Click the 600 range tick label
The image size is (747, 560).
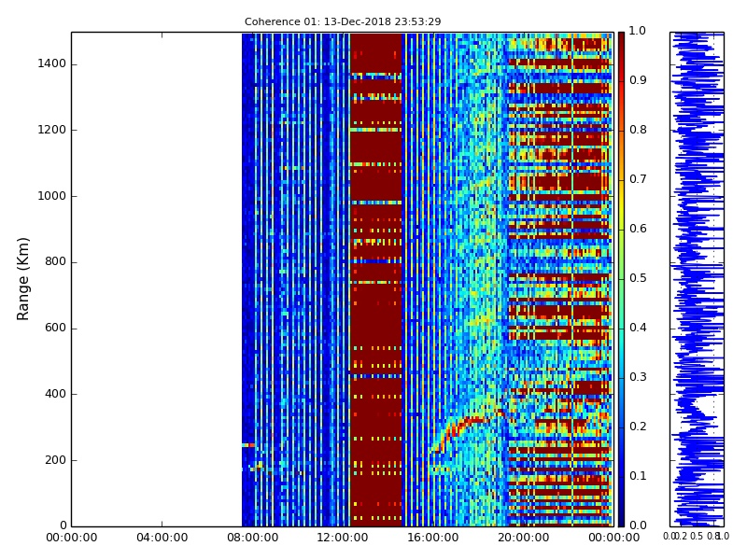tap(56, 328)
